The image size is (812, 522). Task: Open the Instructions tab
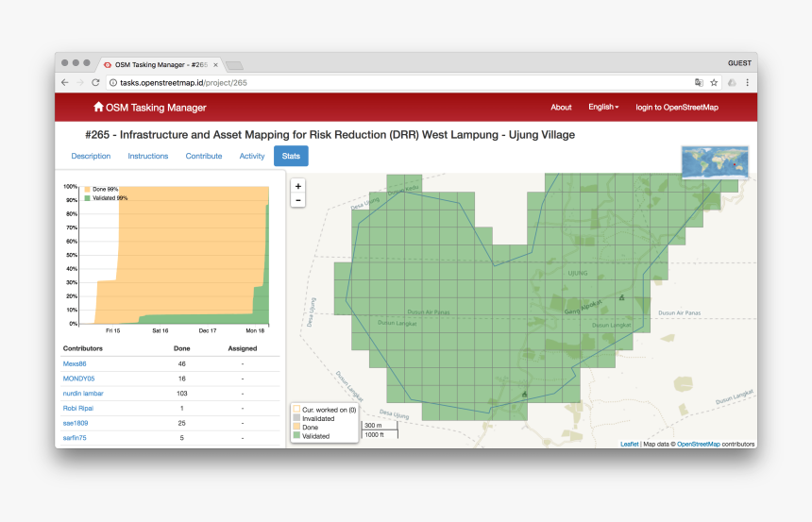[148, 157]
